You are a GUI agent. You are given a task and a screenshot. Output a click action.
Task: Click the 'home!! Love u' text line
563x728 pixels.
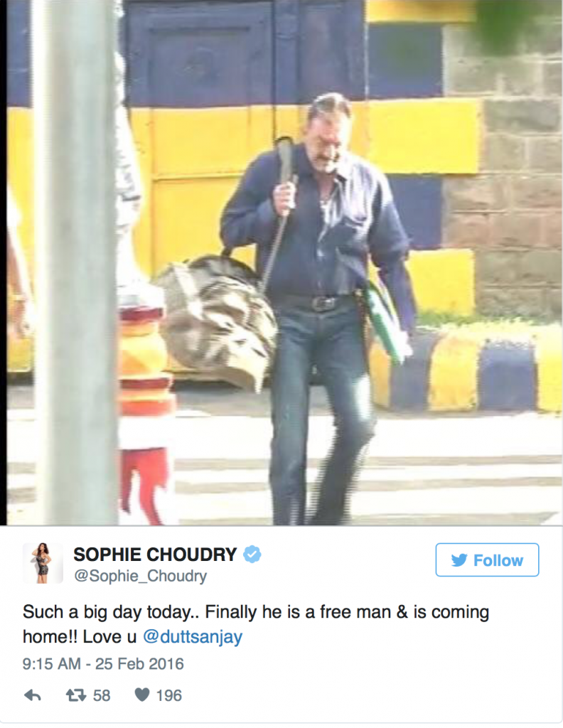[80, 636]
